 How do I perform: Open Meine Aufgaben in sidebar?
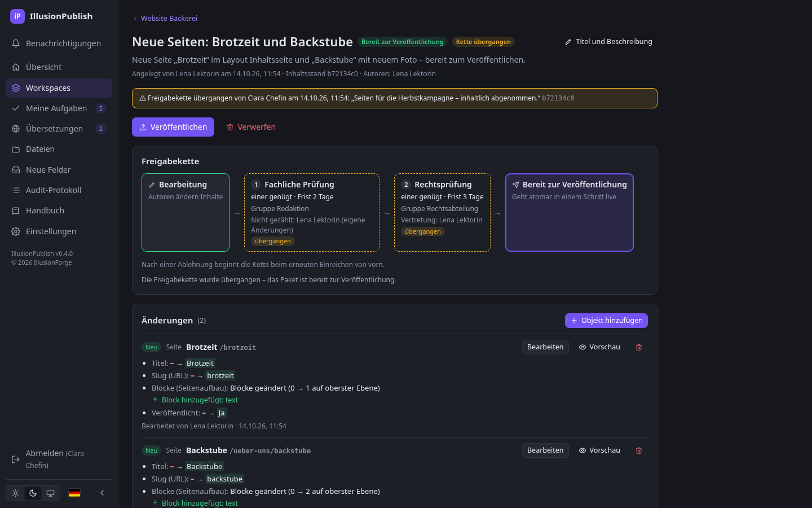(x=59, y=108)
